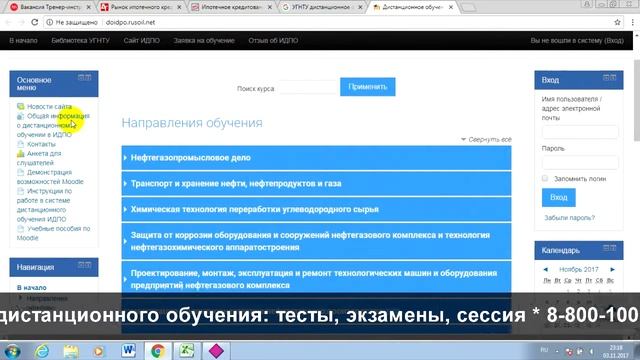This screenshot has height=360, width=640.
Task: Open Демонстрация возможностей Moodle link
Action: click(50, 177)
